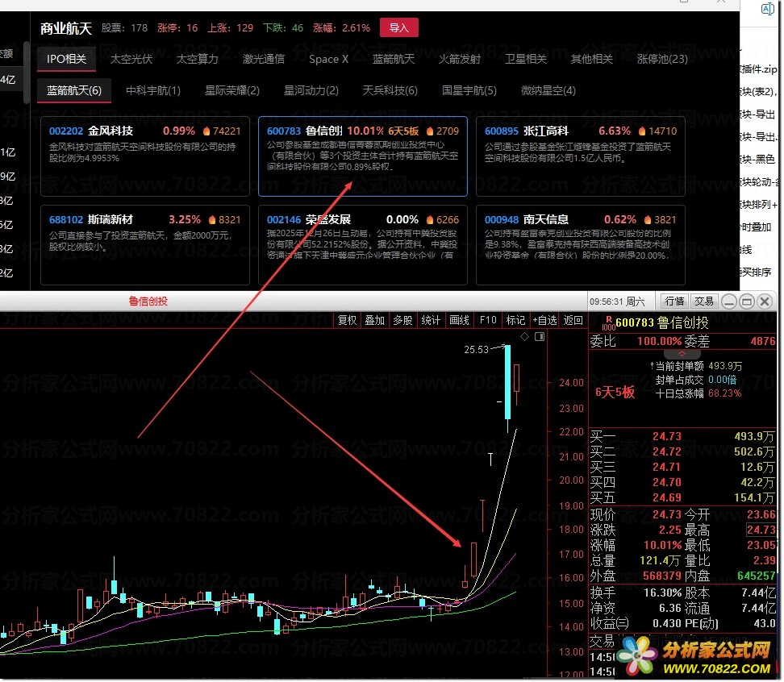
Task: Click the R1000 badge beside 600783
Action: click(608, 322)
